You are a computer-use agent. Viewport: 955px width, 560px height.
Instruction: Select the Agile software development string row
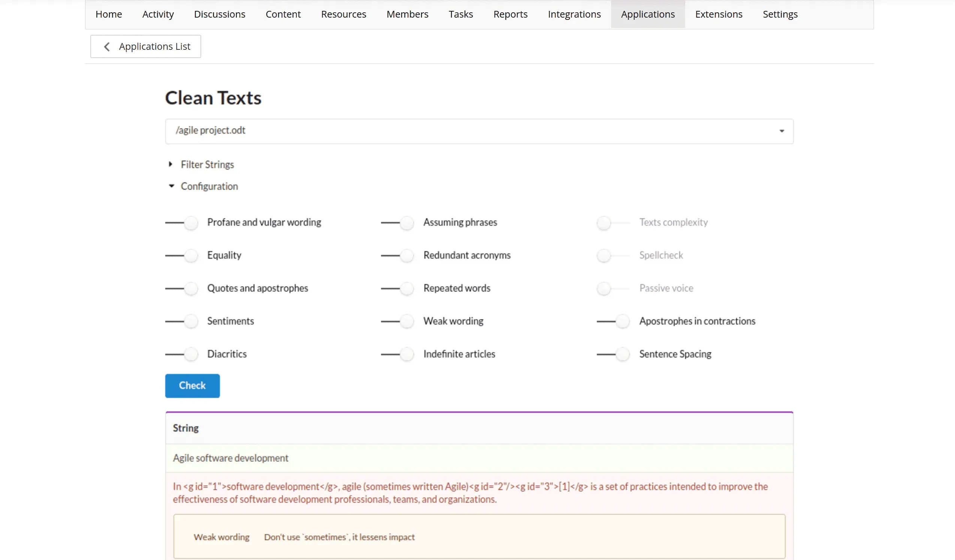pos(230,458)
